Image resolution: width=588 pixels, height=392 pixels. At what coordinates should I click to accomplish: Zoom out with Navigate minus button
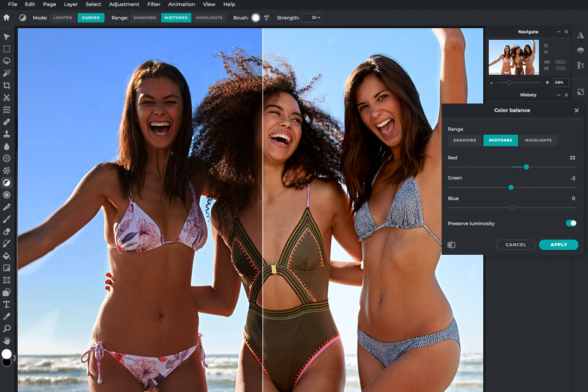pos(491,83)
